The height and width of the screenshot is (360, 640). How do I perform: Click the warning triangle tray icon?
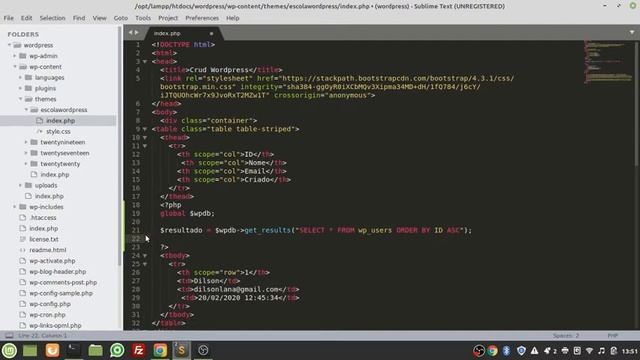[535, 351]
